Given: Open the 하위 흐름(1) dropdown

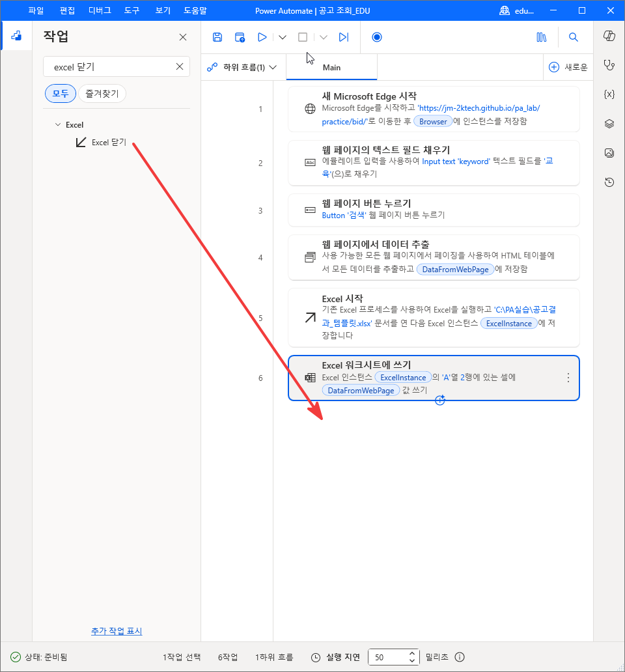Looking at the screenshot, I should click(x=242, y=67).
